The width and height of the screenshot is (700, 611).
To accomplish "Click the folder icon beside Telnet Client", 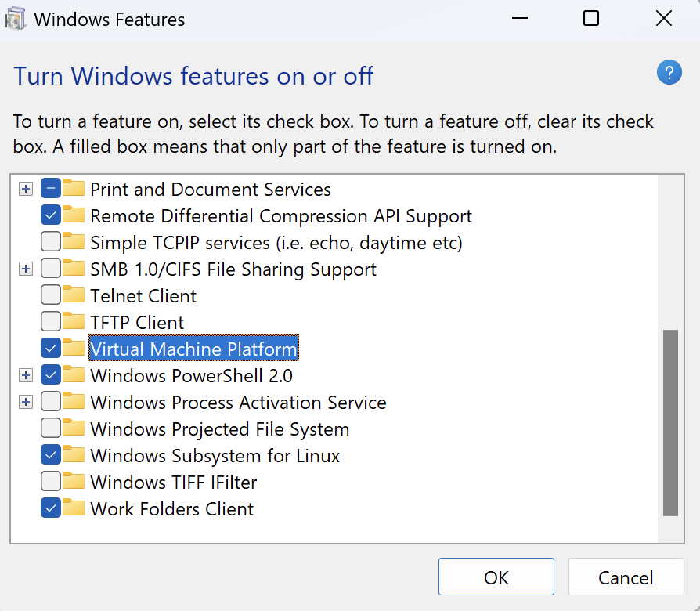I will click(74, 295).
